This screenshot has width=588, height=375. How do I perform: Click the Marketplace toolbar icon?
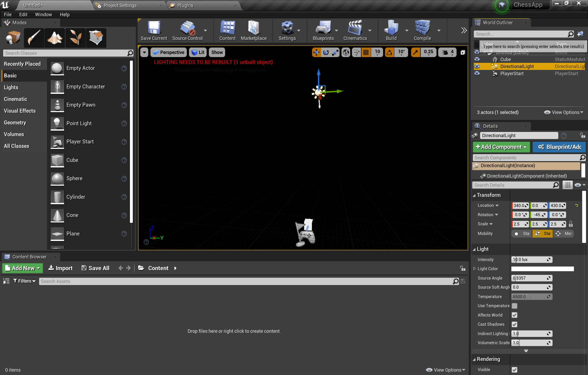[254, 32]
